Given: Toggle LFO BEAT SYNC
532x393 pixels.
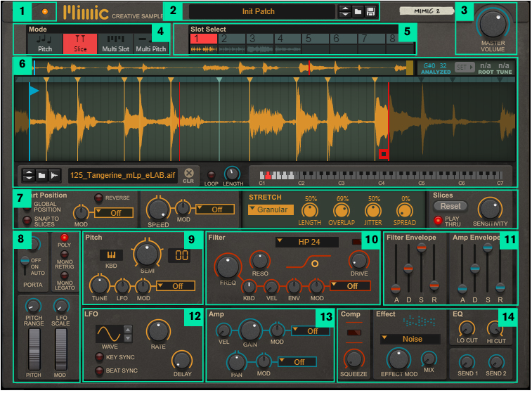Looking at the screenshot, I should point(99,371).
